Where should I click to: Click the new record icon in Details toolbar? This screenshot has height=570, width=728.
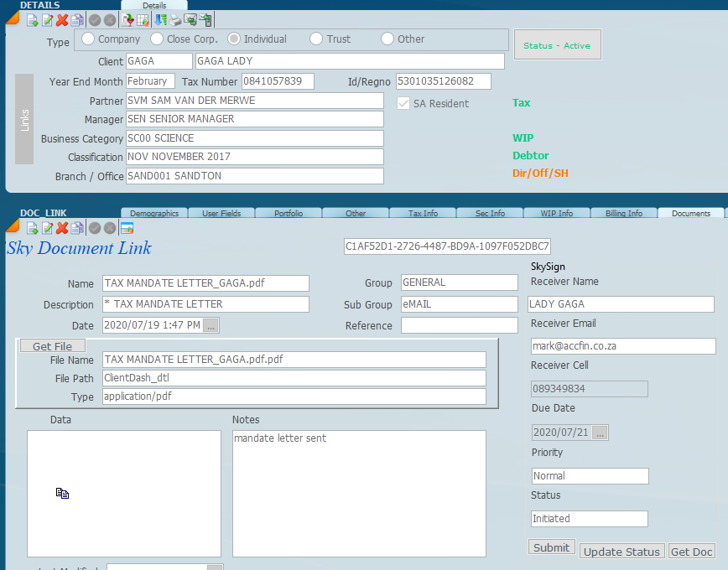point(33,20)
